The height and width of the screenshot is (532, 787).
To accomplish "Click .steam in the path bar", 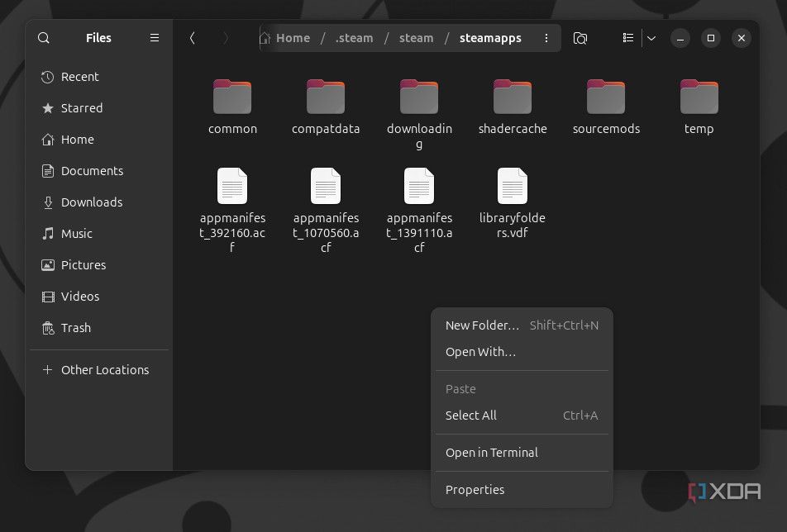I will pos(355,38).
